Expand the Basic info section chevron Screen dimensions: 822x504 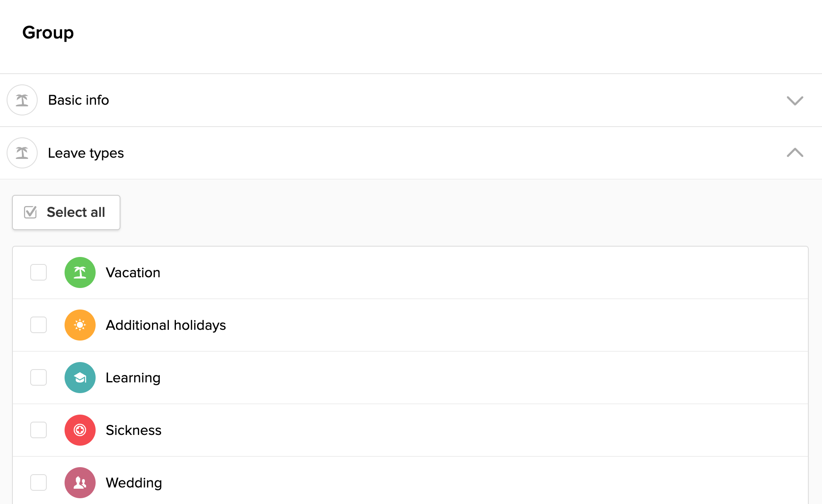(x=795, y=101)
